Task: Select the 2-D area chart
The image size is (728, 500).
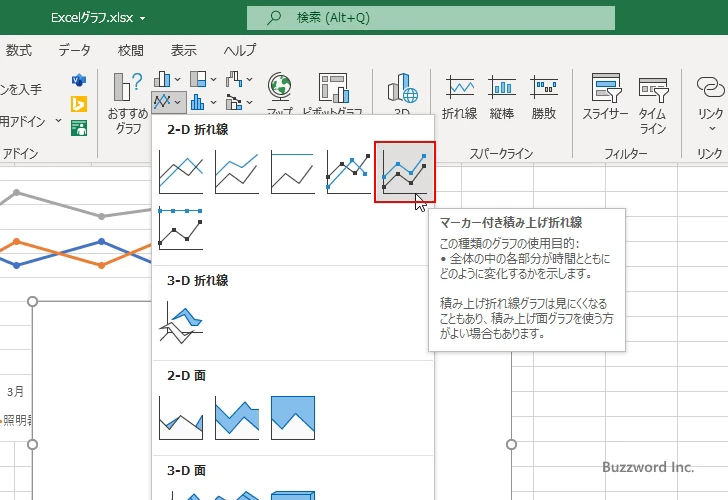Action: pyautogui.click(x=180, y=418)
